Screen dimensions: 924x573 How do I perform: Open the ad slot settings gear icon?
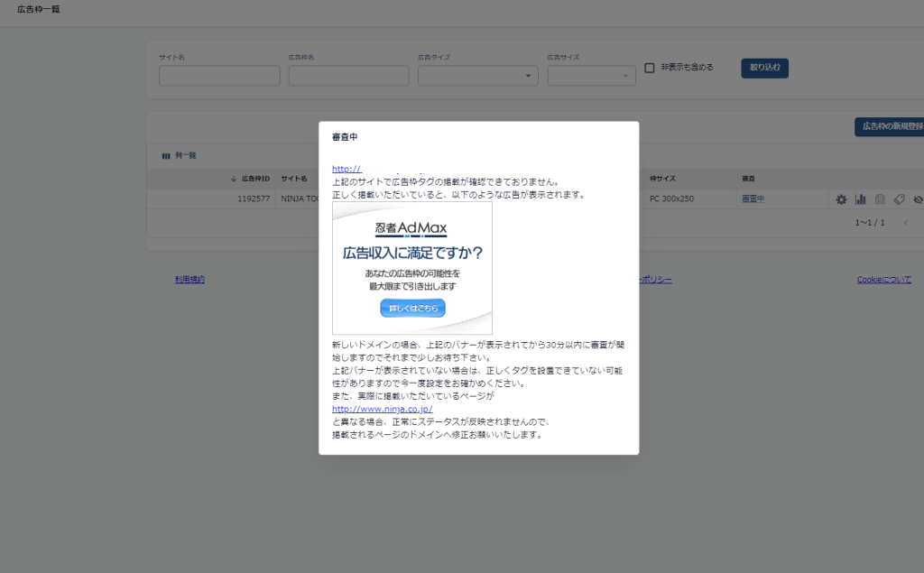(841, 199)
